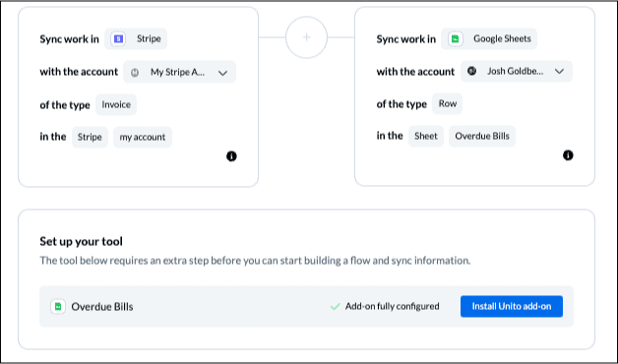This screenshot has width=618, height=364.
Task: Click 'Sync work in' label in Sheets card
Action: click(x=406, y=39)
